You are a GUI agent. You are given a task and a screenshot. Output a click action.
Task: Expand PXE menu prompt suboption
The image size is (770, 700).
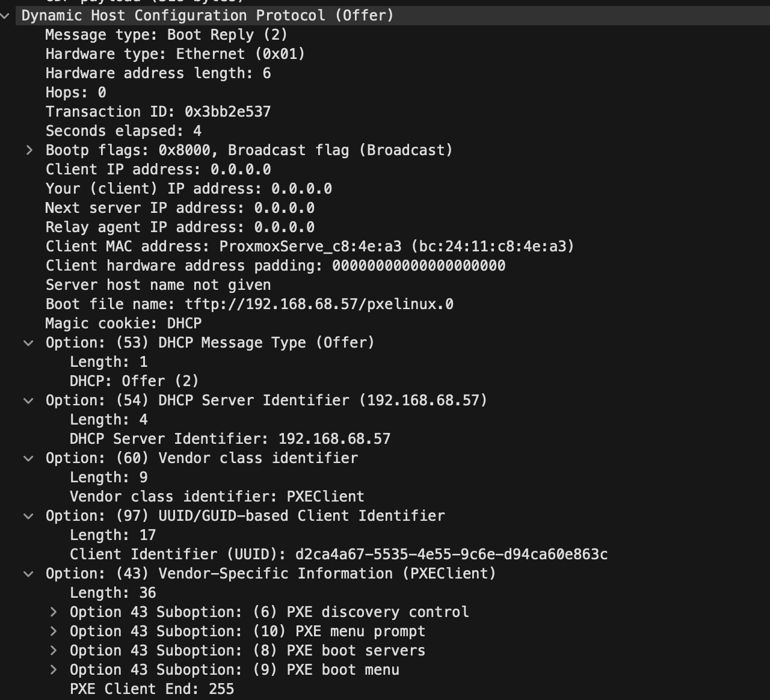(x=54, y=631)
